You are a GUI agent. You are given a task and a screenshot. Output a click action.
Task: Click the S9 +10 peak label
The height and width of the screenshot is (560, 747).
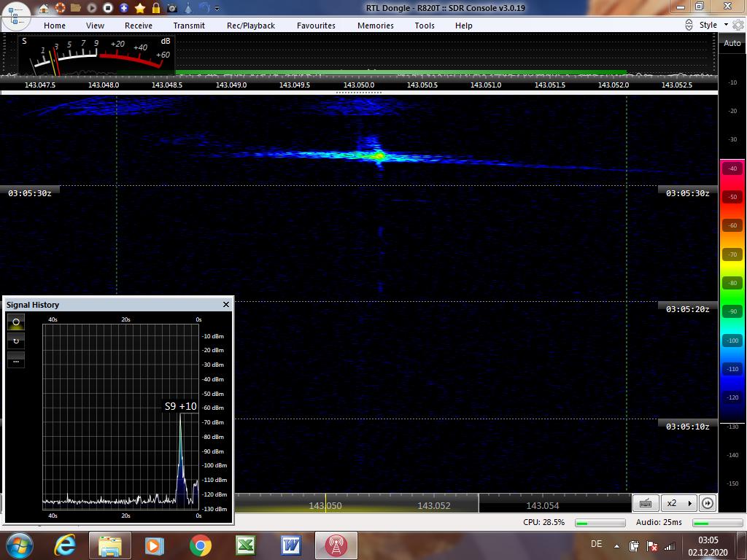(x=181, y=406)
